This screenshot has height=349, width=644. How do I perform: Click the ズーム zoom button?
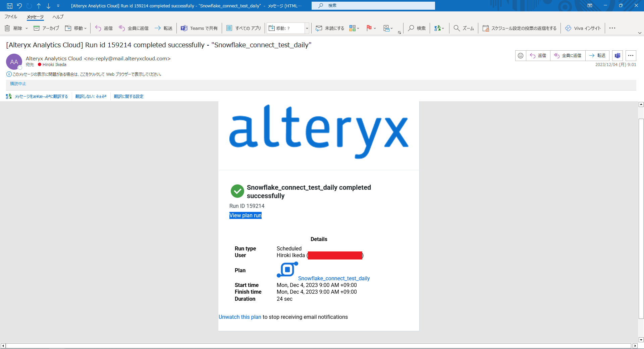[x=464, y=28]
